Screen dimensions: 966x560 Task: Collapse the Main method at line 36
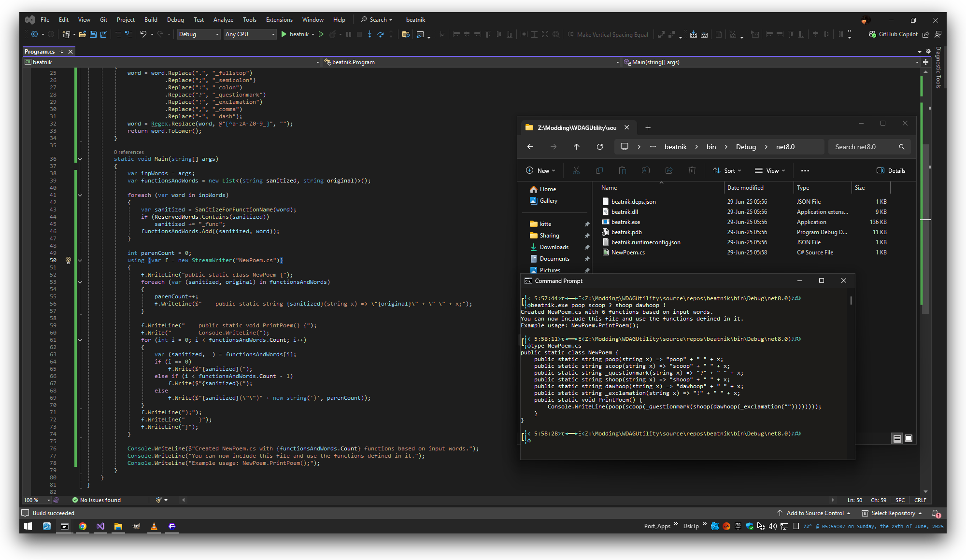point(80,159)
